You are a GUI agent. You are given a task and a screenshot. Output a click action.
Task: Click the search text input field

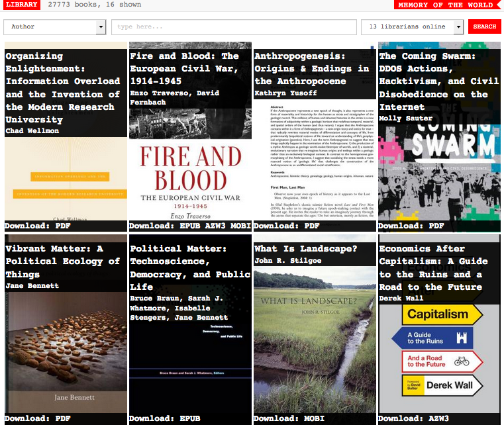coord(234,27)
